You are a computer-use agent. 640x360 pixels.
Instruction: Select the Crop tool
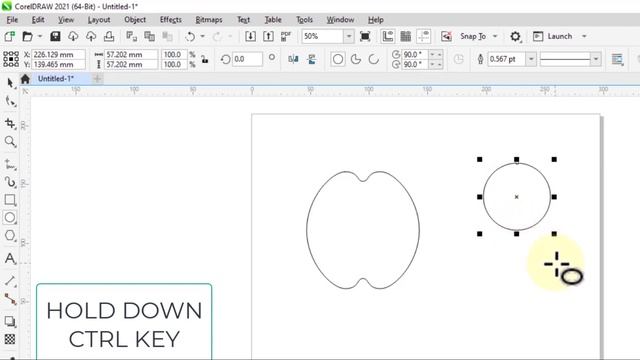[10, 123]
